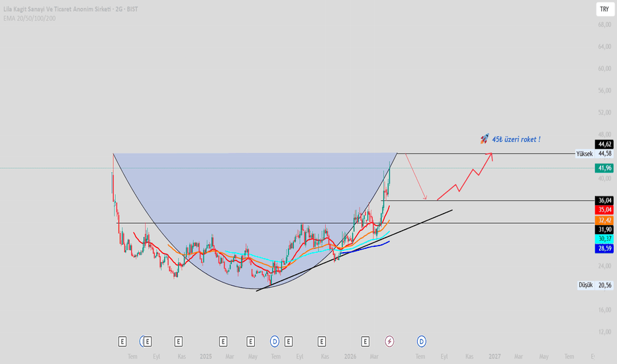Click the 2026 year label on time axis

click(x=350, y=357)
